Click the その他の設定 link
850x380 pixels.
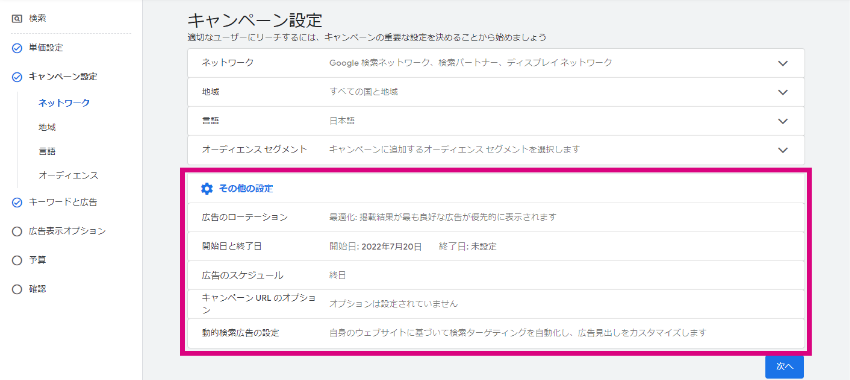coord(246,189)
